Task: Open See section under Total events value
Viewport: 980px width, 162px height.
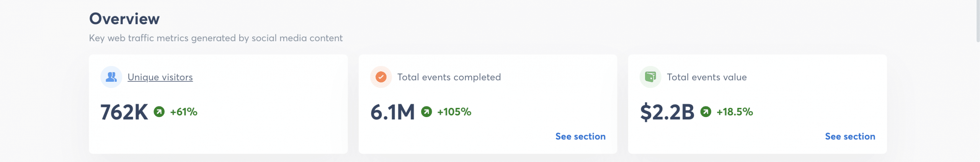Action: pyautogui.click(x=850, y=136)
